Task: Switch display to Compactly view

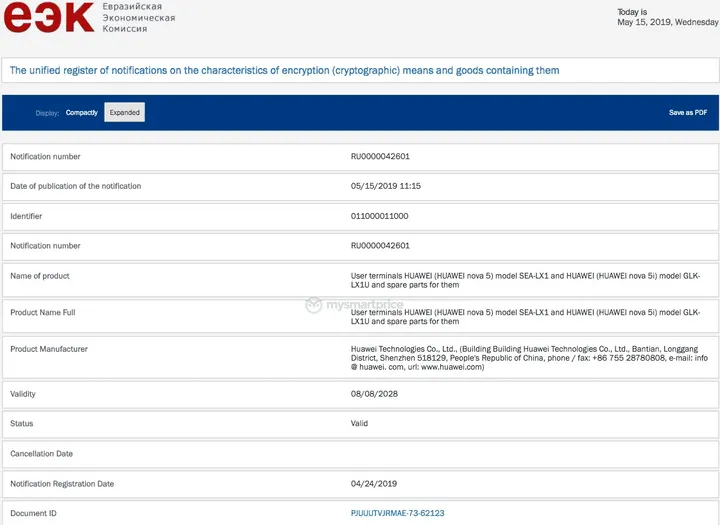Action: click(82, 113)
